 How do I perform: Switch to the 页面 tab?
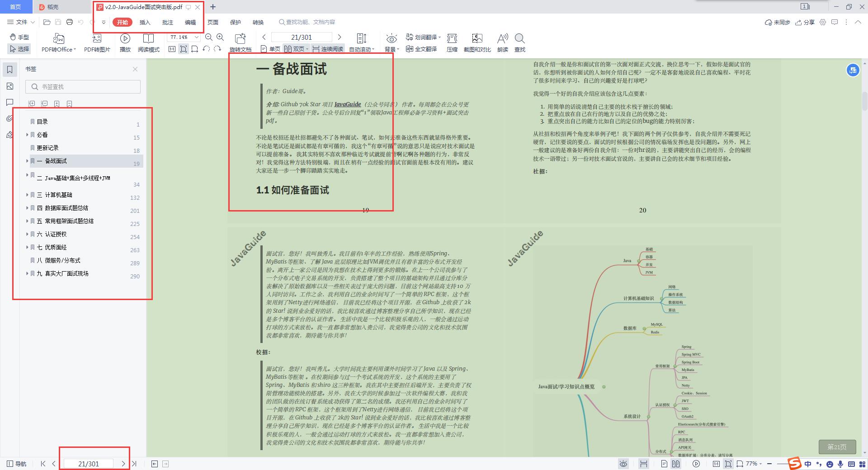(213, 22)
